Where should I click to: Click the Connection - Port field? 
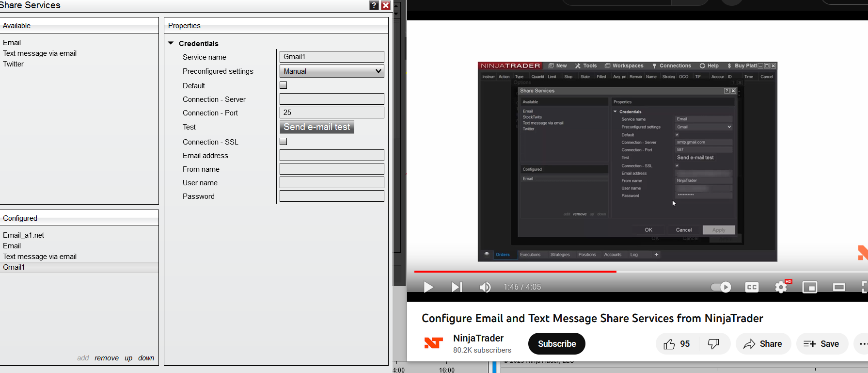click(332, 113)
